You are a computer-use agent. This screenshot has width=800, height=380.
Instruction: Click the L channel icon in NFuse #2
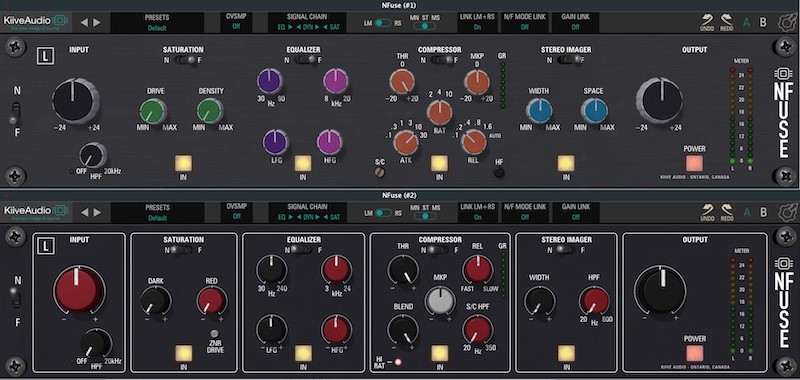45,247
